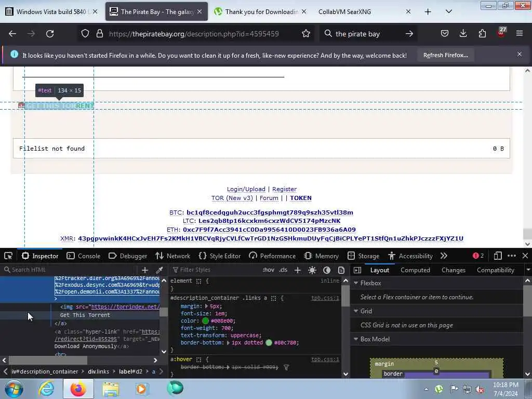Open Save to Pocket icon
Image resolution: width=532 pixels, height=399 pixels.
(445, 34)
